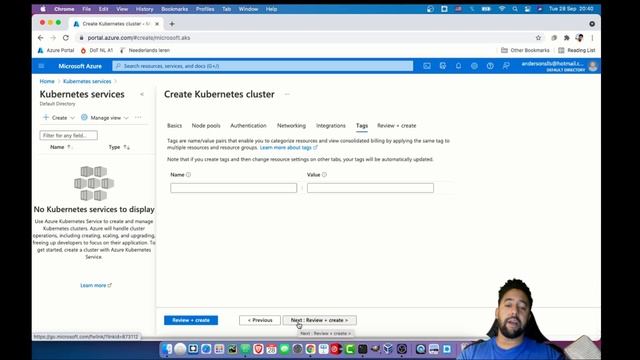Open Directories and subscriptions filter icon

pos(443,66)
